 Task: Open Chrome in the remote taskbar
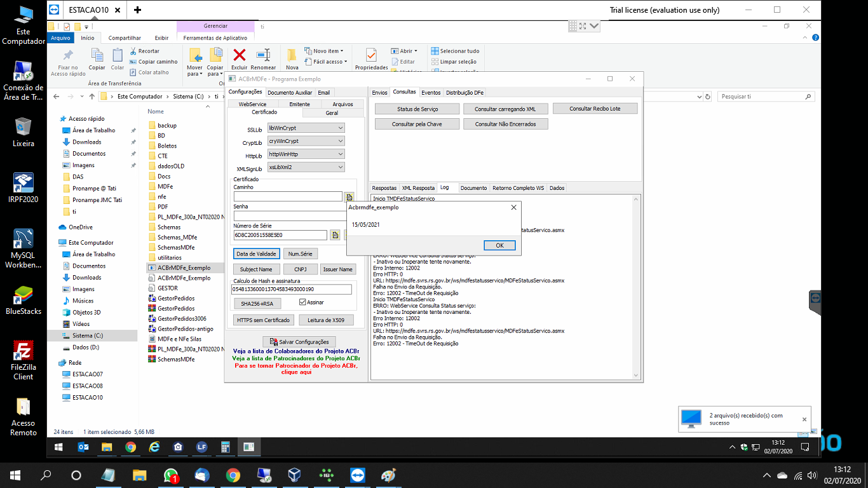[130, 447]
